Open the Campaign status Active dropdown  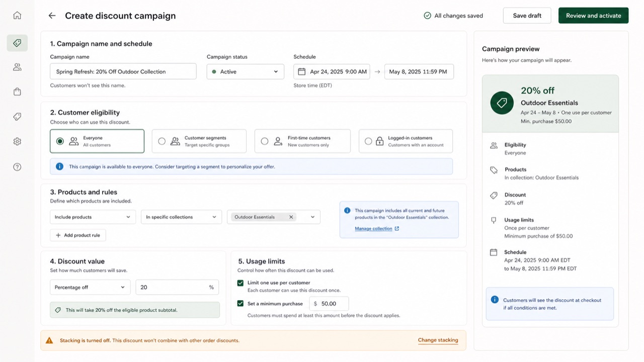coord(246,71)
